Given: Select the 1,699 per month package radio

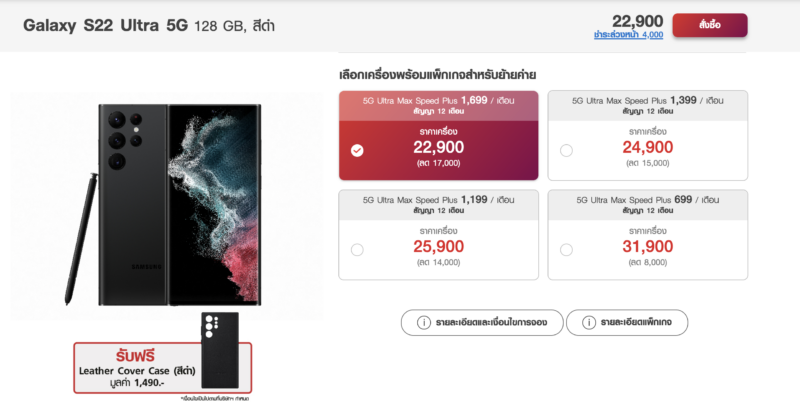Looking at the screenshot, I should click(x=357, y=150).
